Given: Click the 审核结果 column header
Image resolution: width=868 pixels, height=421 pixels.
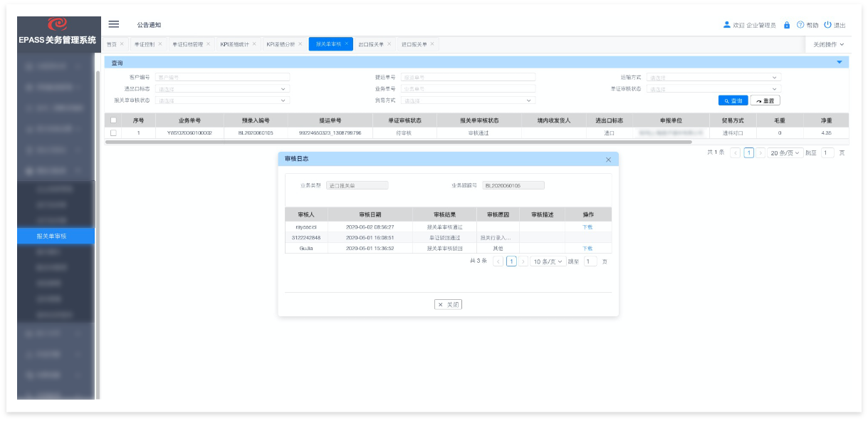Looking at the screenshot, I should click(x=444, y=214).
